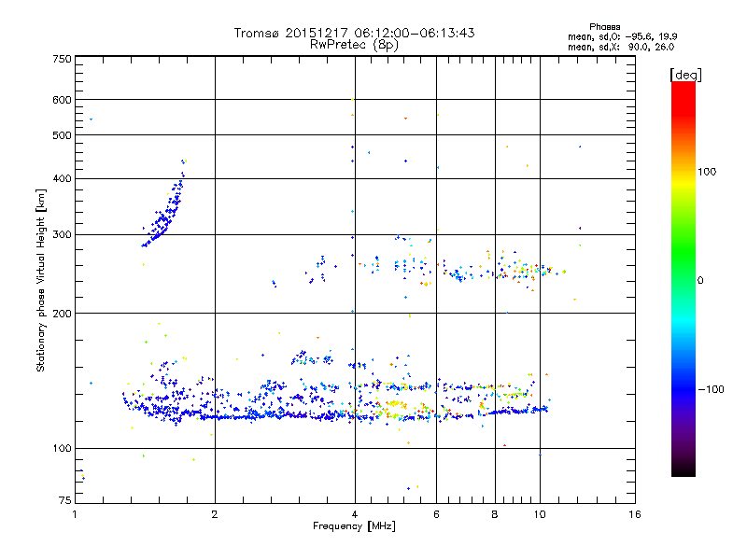Click the x-axis tick label '2'
Screen dimensions: 747x560
[x=215, y=514]
